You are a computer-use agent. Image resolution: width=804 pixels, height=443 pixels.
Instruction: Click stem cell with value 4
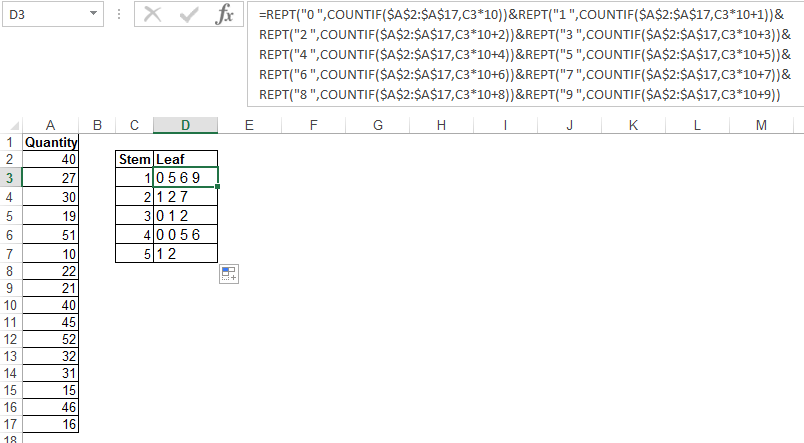pyautogui.click(x=134, y=235)
